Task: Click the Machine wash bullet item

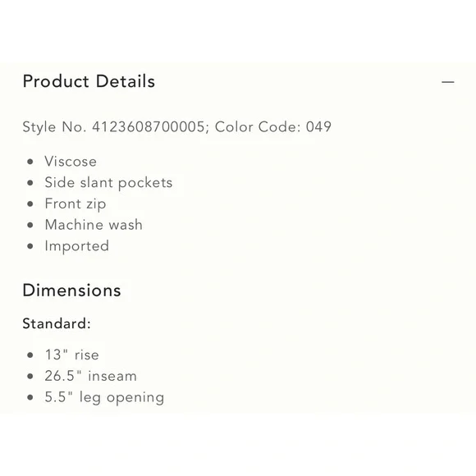Action: [94, 225]
